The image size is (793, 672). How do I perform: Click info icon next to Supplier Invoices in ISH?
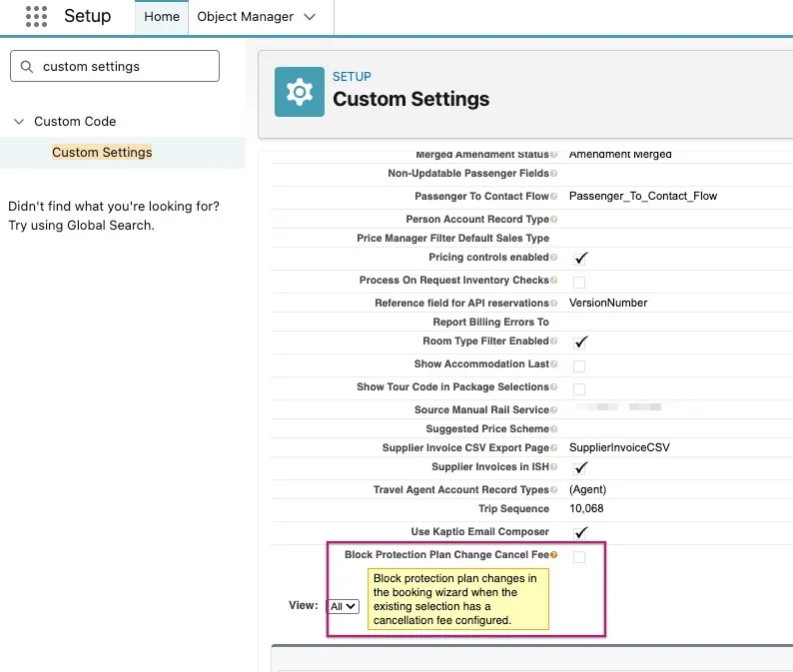553,467
